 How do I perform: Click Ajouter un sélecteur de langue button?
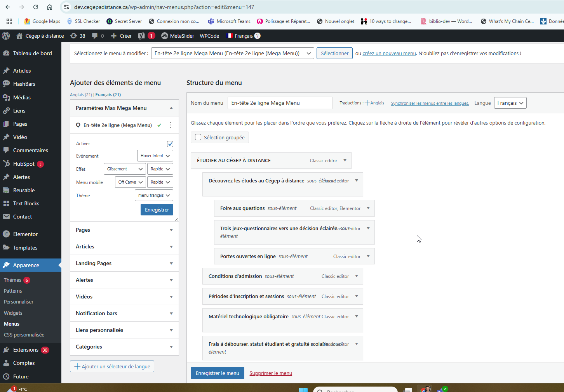click(112, 366)
